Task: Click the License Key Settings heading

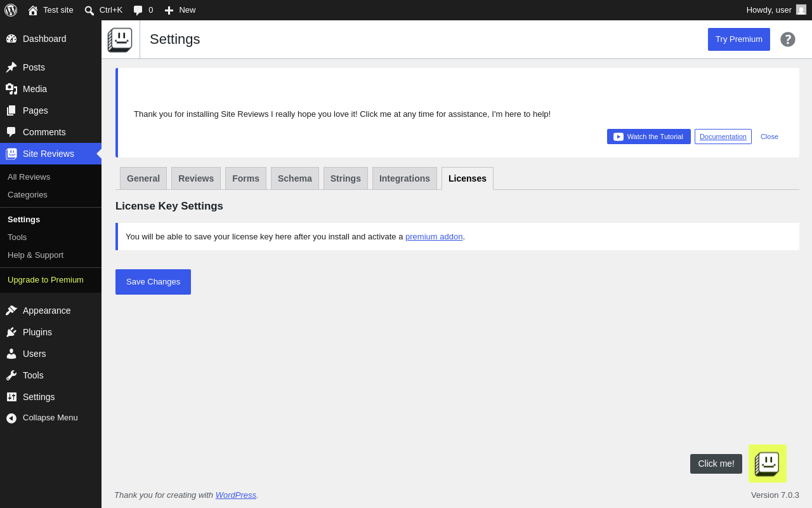Action: pyautogui.click(x=169, y=206)
